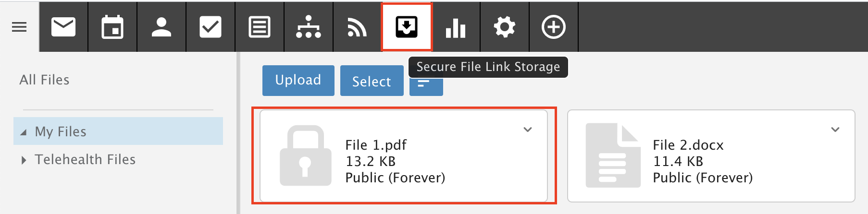Click the Upload button
Image resolution: width=868 pixels, height=214 pixels.
click(x=298, y=80)
